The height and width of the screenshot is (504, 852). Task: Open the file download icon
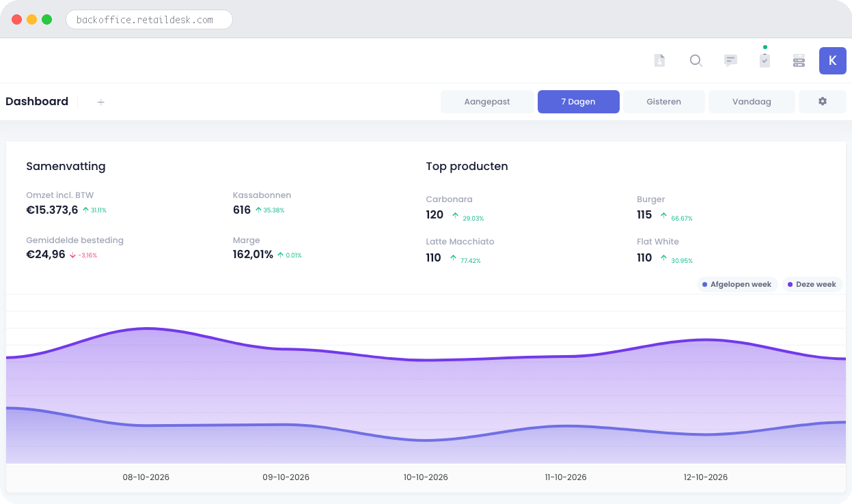(659, 61)
